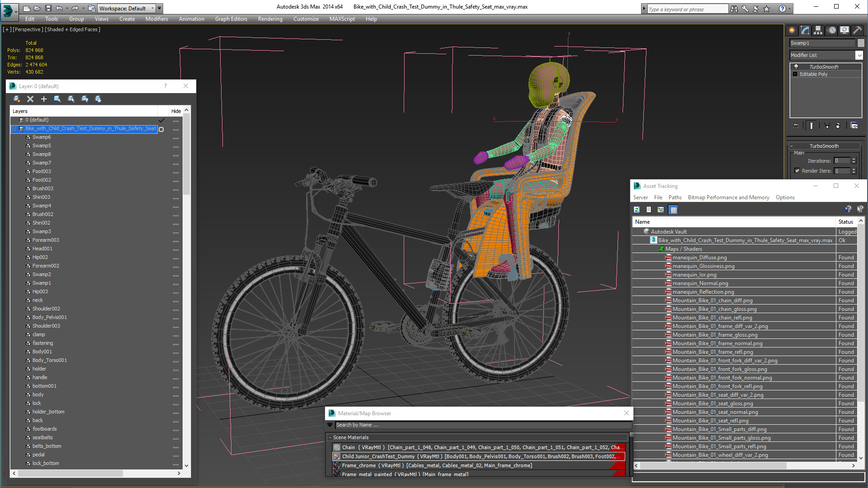Select Child Junior_CrashTest_Dummy material entry

(x=477, y=456)
